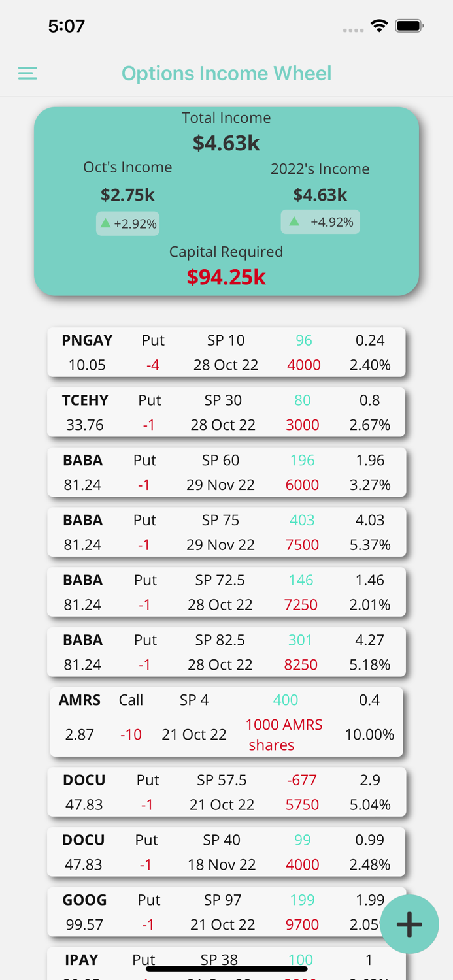The width and height of the screenshot is (453, 980).
Task: Select the 2022's Income +4.92% chip
Action: pos(320,221)
